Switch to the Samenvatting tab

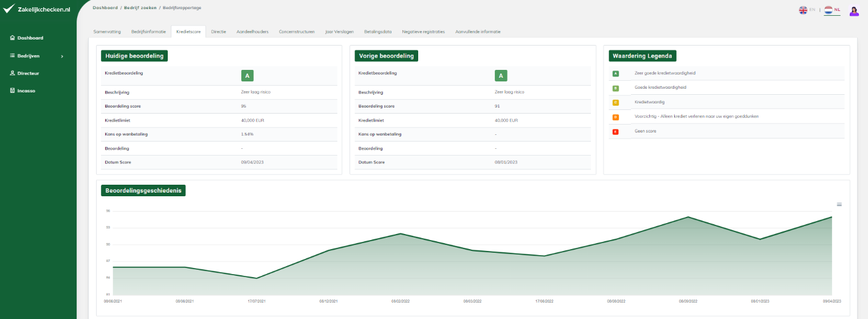pyautogui.click(x=107, y=31)
